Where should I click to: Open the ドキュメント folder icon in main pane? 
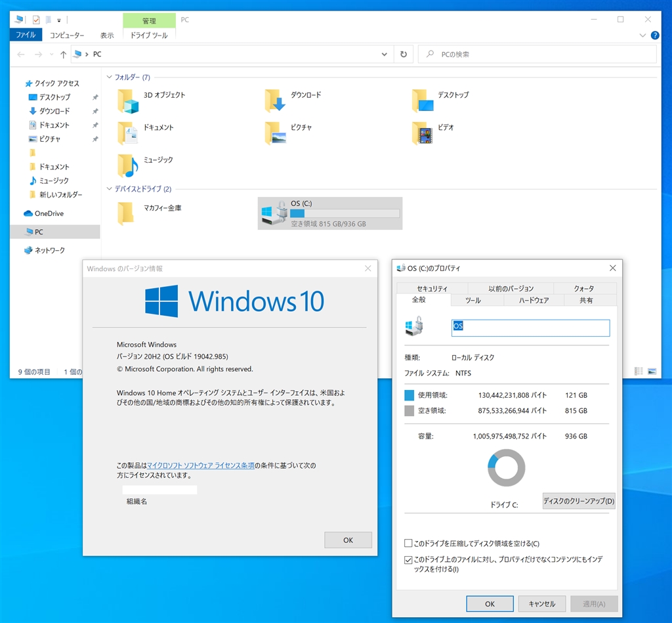tap(128, 133)
